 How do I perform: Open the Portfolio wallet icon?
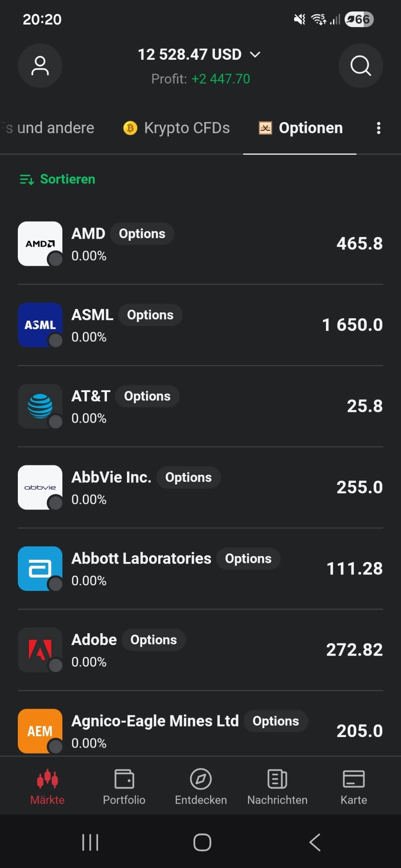coord(124,779)
